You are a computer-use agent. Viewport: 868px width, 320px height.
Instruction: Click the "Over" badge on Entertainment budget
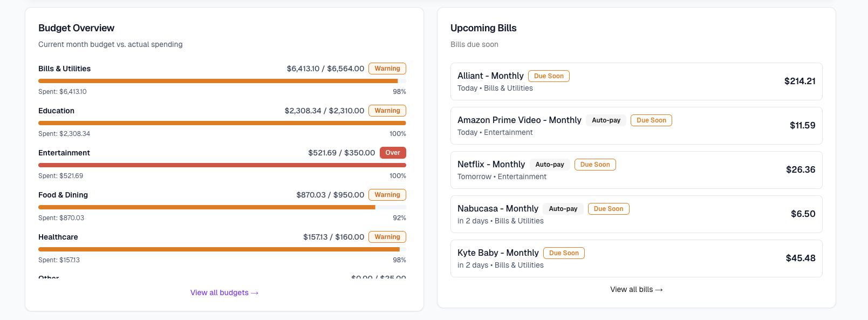(x=393, y=153)
